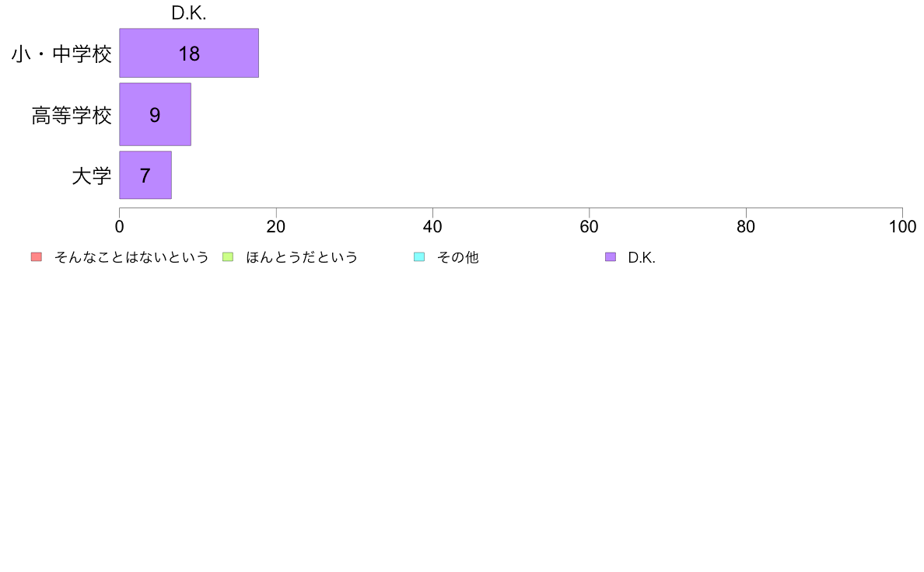Click the D.K. legend text label
Image resolution: width=924 pixels, height=572 pixels.
point(642,257)
